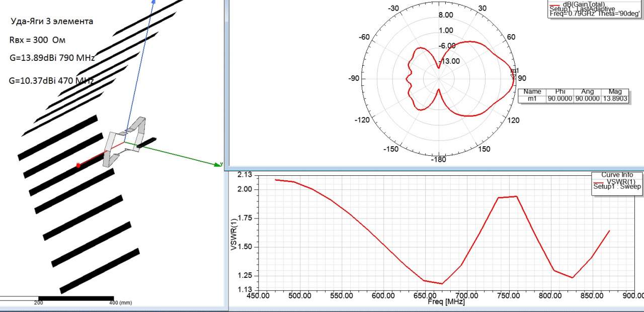Click the '2.13' Y-axis value
This screenshot has height=312, width=644.
point(245,175)
